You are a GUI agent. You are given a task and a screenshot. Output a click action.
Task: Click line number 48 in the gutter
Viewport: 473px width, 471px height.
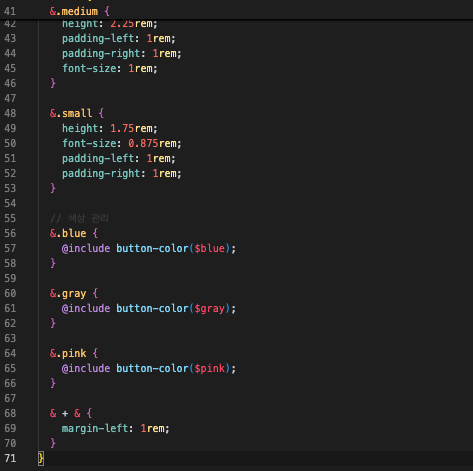10,113
